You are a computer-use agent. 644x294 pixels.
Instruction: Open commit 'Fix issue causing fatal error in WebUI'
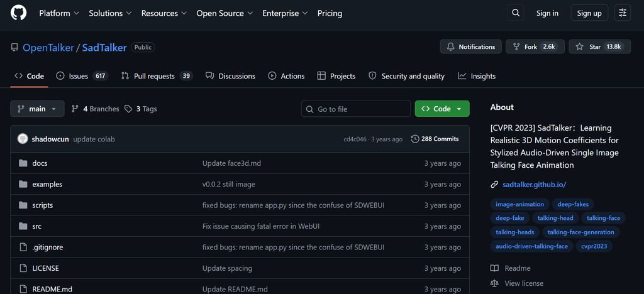pyautogui.click(x=261, y=226)
